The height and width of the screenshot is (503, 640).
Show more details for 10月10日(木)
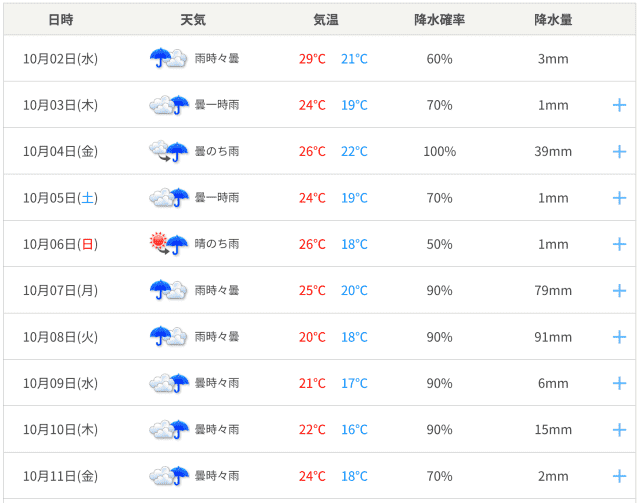(x=619, y=429)
